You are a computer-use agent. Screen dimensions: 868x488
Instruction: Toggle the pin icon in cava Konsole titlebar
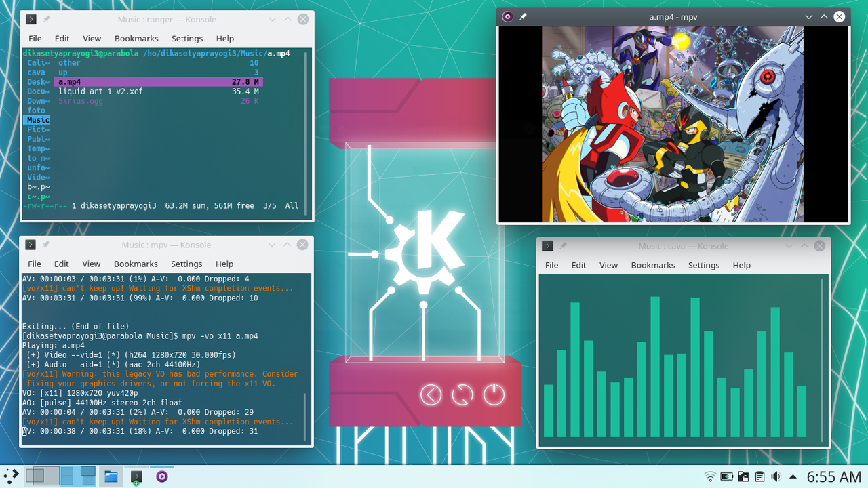pos(564,246)
